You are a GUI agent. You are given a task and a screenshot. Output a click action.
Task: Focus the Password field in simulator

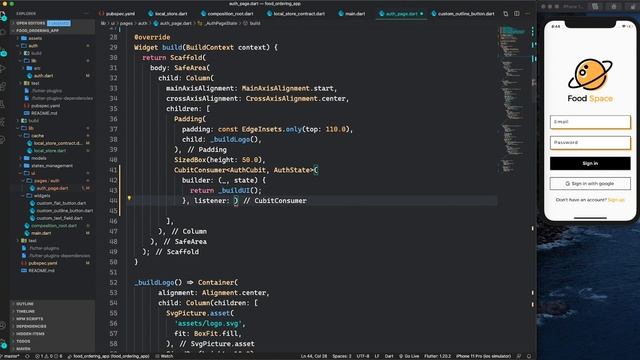click(590, 142)
